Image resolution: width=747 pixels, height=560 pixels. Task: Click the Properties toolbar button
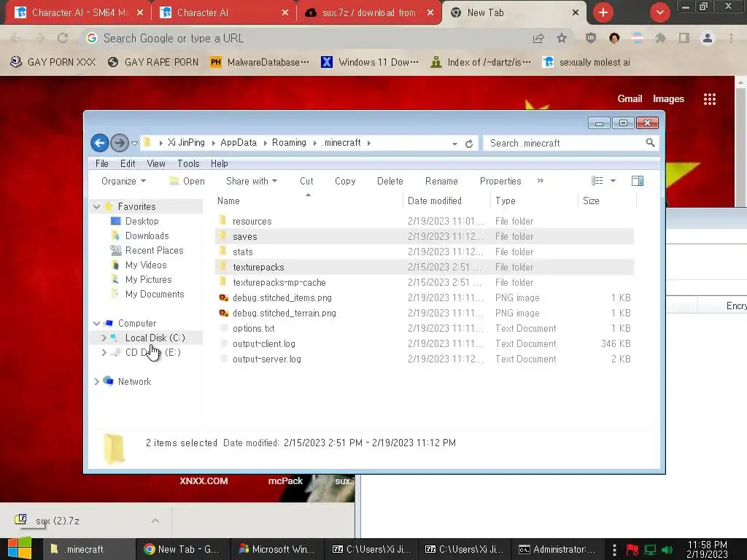pyautogui.click(x=500, y=181)
